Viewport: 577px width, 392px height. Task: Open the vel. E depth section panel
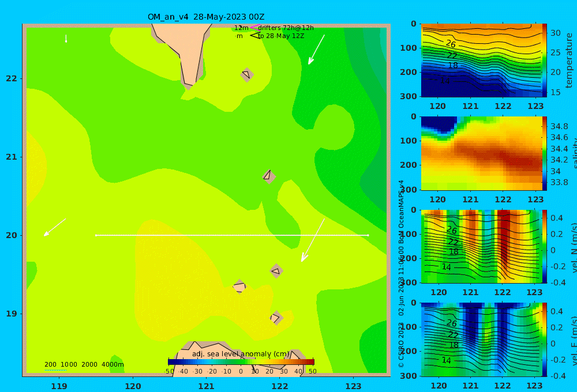(481, 340)
